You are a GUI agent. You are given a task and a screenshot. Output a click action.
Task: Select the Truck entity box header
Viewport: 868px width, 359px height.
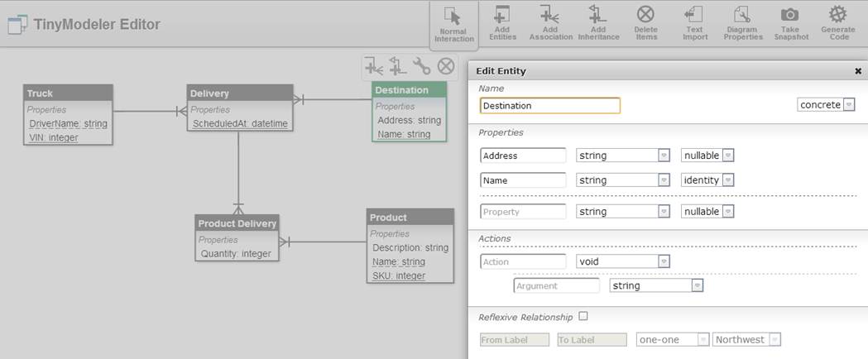tap(68, 93)
